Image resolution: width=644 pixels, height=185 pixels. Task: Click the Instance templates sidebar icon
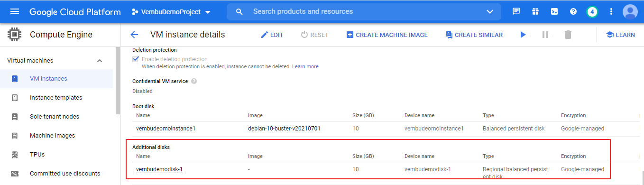[x=15, y=98]
